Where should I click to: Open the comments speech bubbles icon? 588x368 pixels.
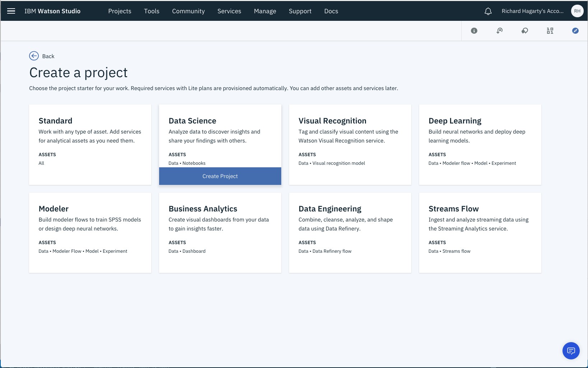525,31
